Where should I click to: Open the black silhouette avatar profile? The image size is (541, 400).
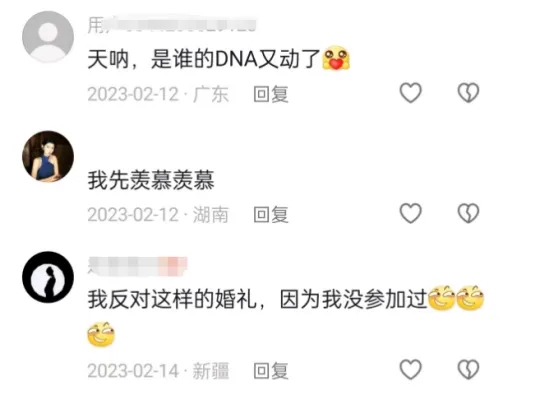(x=48, y=277)
